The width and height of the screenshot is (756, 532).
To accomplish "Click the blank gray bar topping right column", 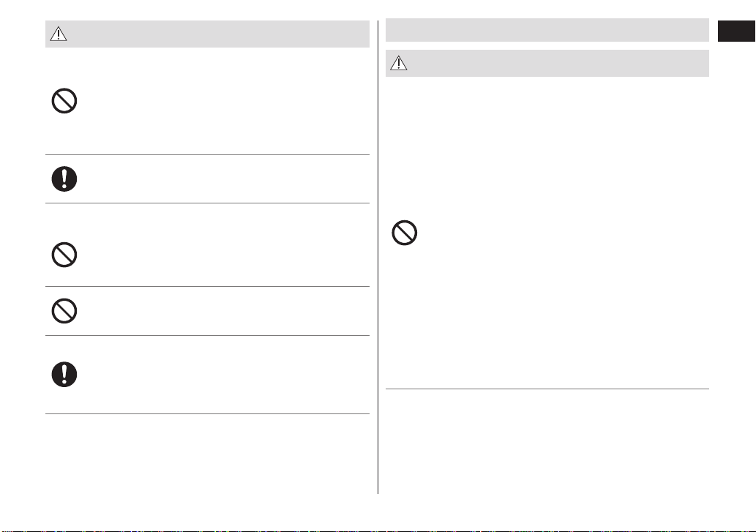I will (547, 30).
